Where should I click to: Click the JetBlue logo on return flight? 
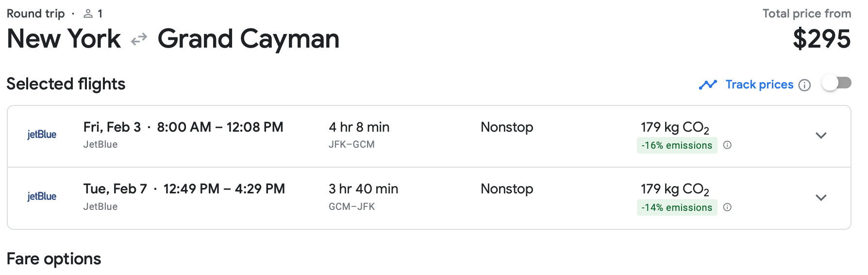[42, 196]
